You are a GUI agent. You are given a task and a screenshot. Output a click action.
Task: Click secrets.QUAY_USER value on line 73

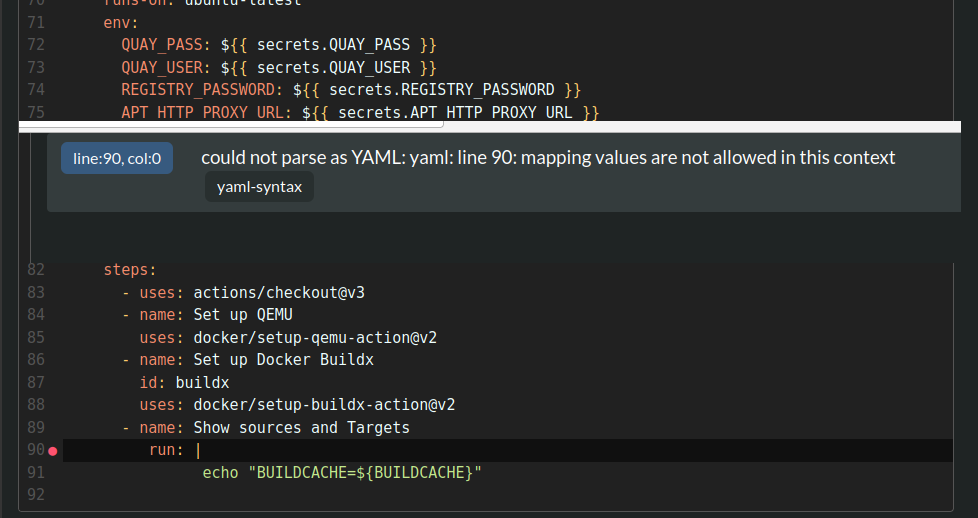(x=333, y=68)
